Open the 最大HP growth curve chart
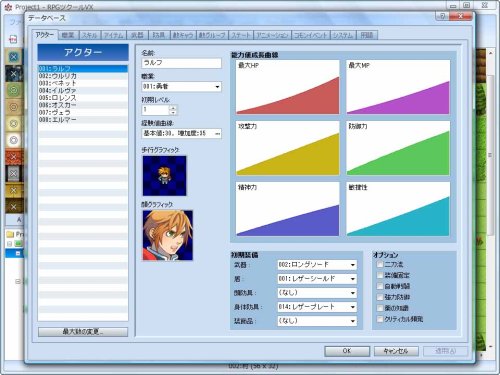 [288, 87]
